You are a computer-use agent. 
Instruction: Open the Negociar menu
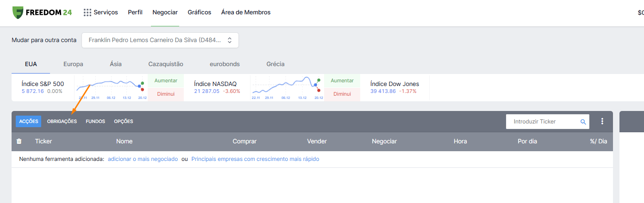tap(165, 12)
